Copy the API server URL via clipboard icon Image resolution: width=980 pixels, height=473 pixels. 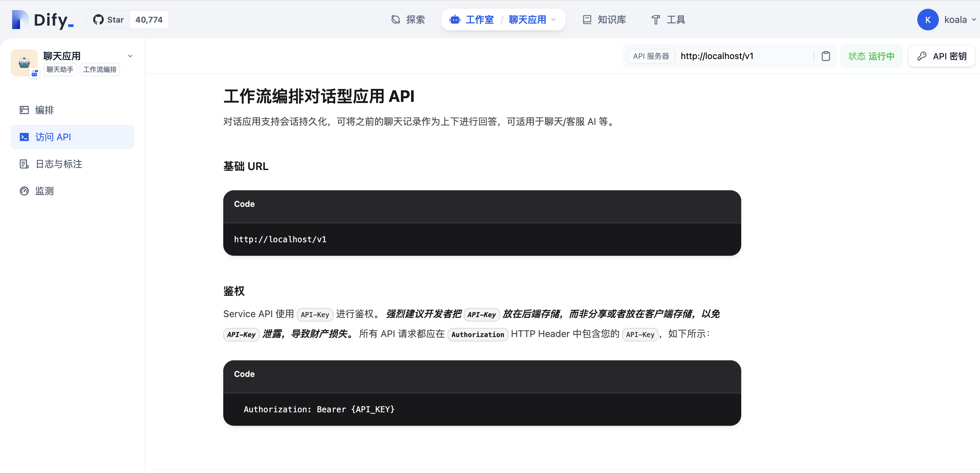click(x=826, y=56)
